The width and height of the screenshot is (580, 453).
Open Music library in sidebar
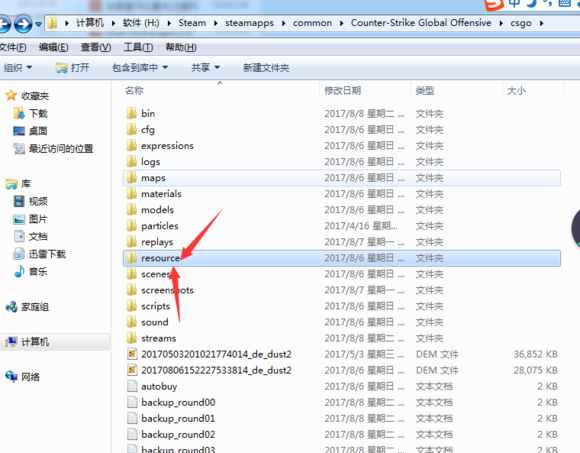31,272
